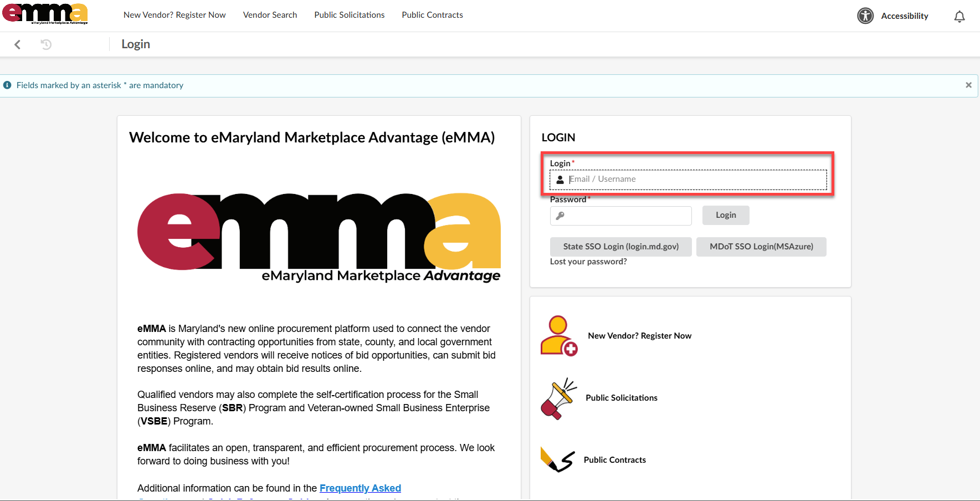
Task: Click State SSO Login (login.md.gov) button
Action: point(621,247)
